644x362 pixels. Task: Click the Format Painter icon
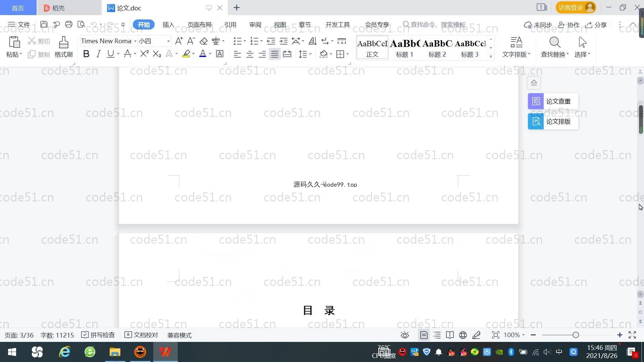(63, 47)
